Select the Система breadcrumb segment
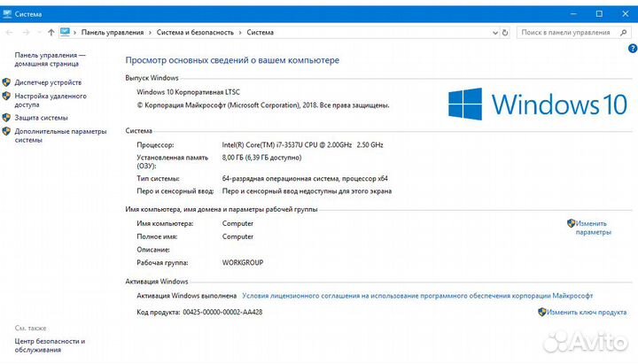The width and height of the screenshot is (638, 364). point(260,33)
